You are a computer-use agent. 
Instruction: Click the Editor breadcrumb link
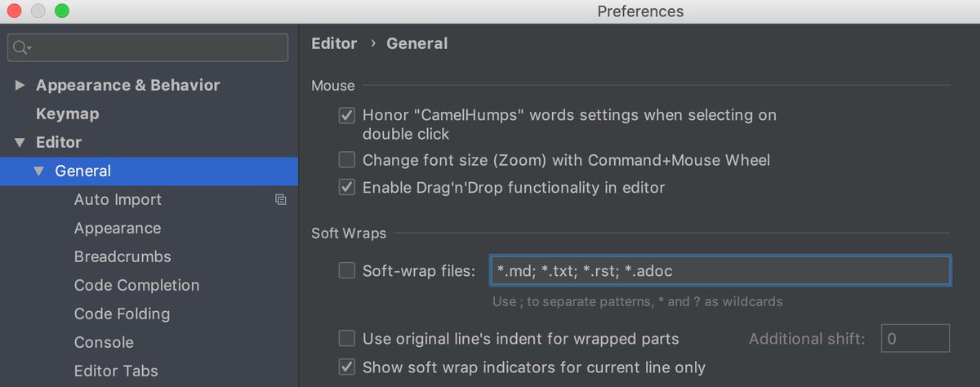334,43
